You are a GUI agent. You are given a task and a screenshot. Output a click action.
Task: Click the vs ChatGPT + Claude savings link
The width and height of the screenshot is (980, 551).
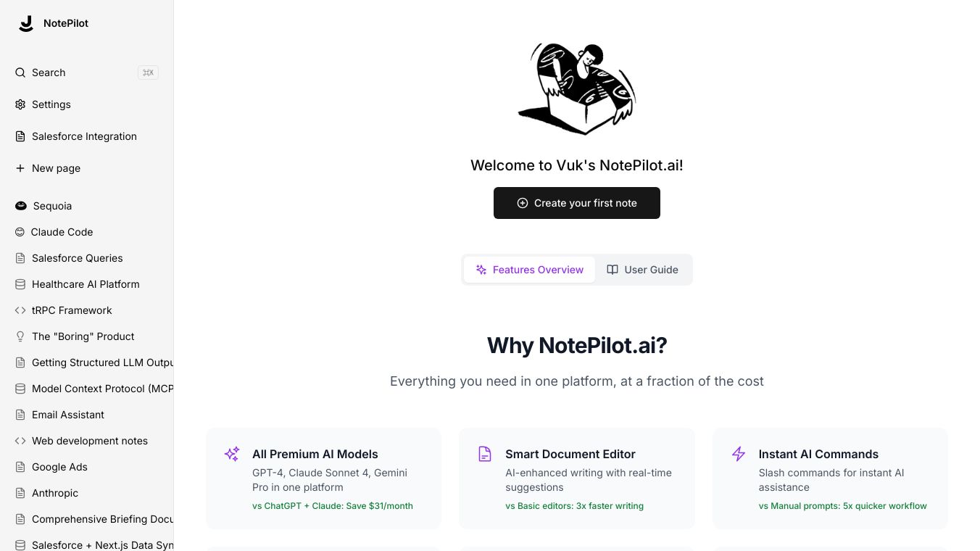(x=333, y=505)
